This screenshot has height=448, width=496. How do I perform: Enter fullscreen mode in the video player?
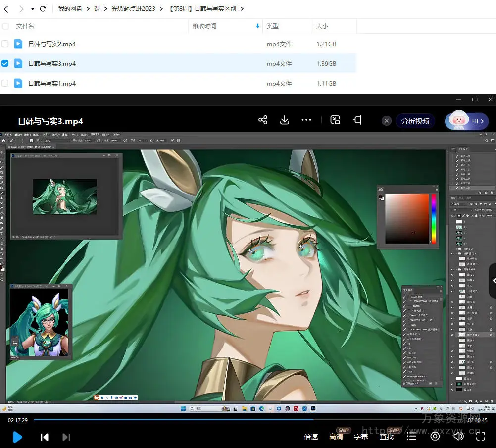click(x=481, y=436)
